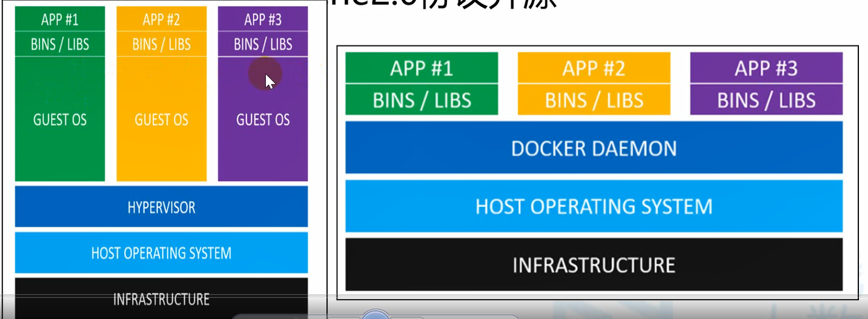This screenshot has width=868, height=319.
Task: Click purple APP #3 block in Docker diagram
Action: click(x=766, y=68)
